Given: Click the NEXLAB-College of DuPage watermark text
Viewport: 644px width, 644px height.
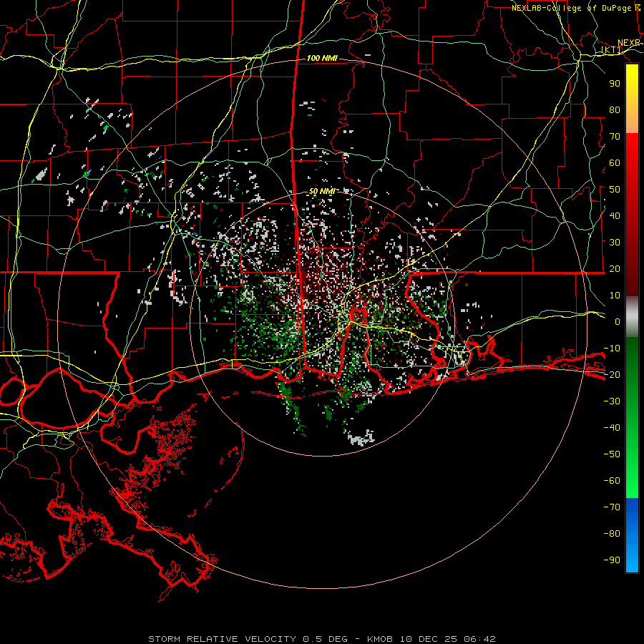Looking at the screenshot, I should 575,8.
